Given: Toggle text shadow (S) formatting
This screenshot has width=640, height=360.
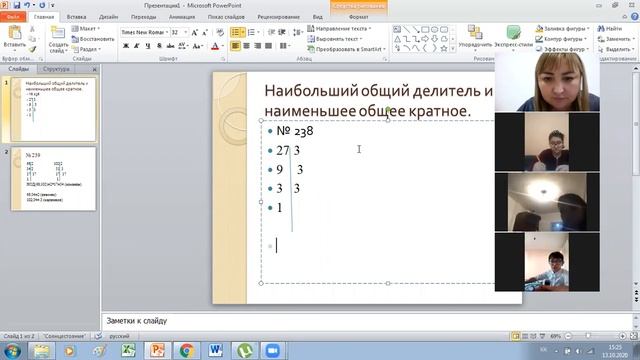Looking at the screenshot, I should 159,46.
